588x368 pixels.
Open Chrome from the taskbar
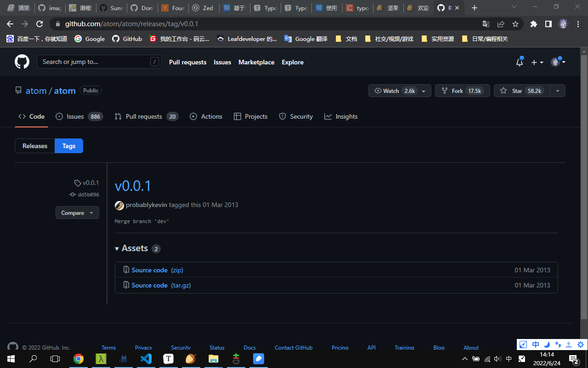click(x=79, y=359)
